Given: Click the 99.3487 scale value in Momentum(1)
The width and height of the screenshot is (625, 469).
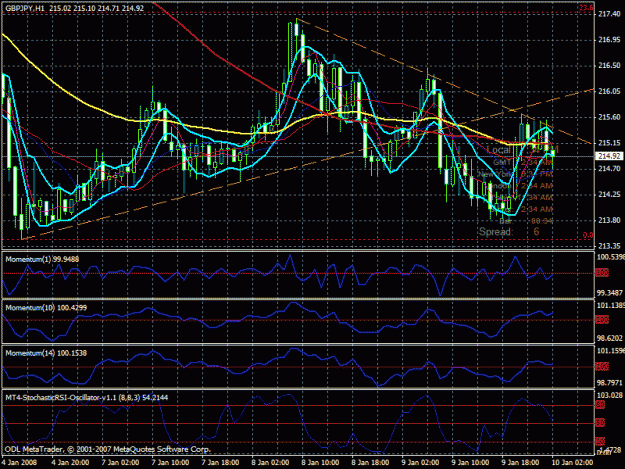Looking at the screenshot, I should (x=610, y=293).
